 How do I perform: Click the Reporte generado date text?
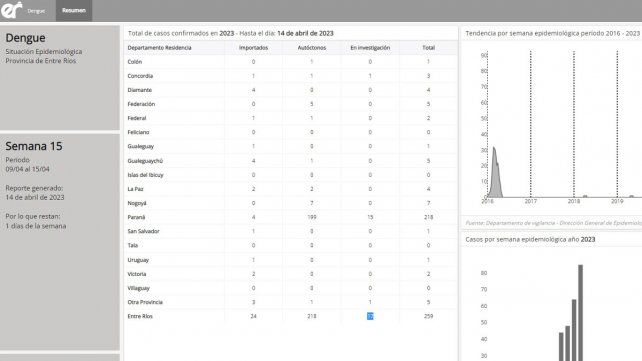point(35,197)
